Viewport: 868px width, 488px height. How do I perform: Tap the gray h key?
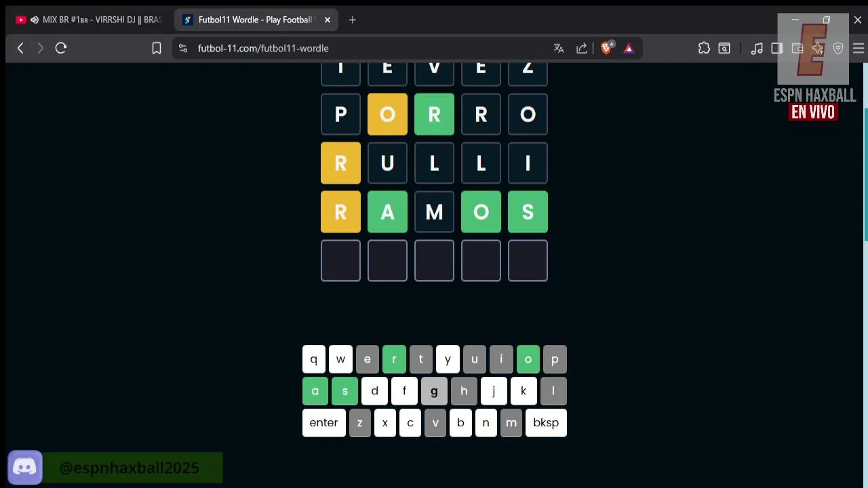click(464, 391)
